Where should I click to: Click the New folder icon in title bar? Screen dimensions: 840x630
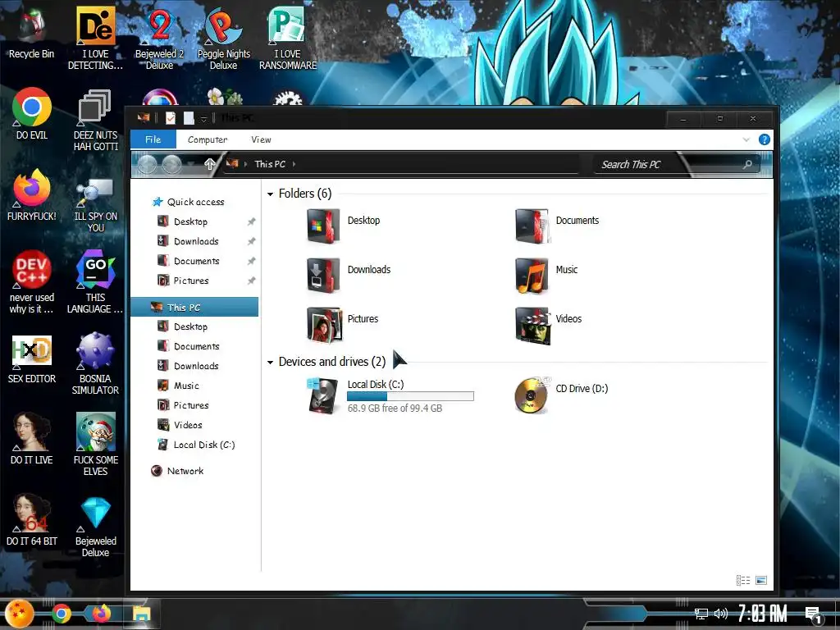click(189, 118)
